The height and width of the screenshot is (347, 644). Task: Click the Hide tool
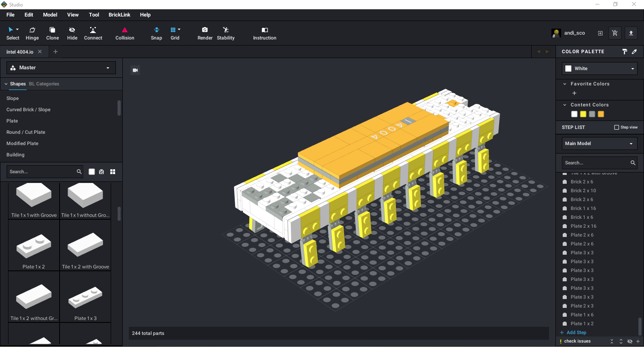click(x=72, y=33)
